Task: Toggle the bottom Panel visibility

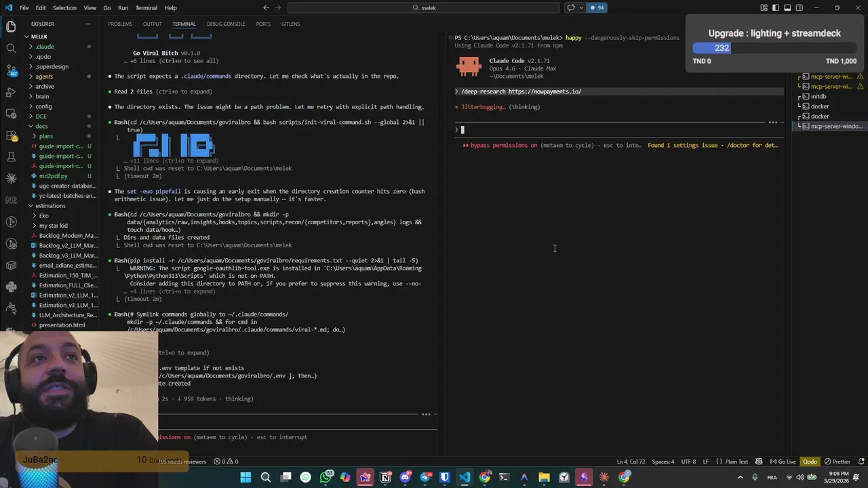Action: 787,7
